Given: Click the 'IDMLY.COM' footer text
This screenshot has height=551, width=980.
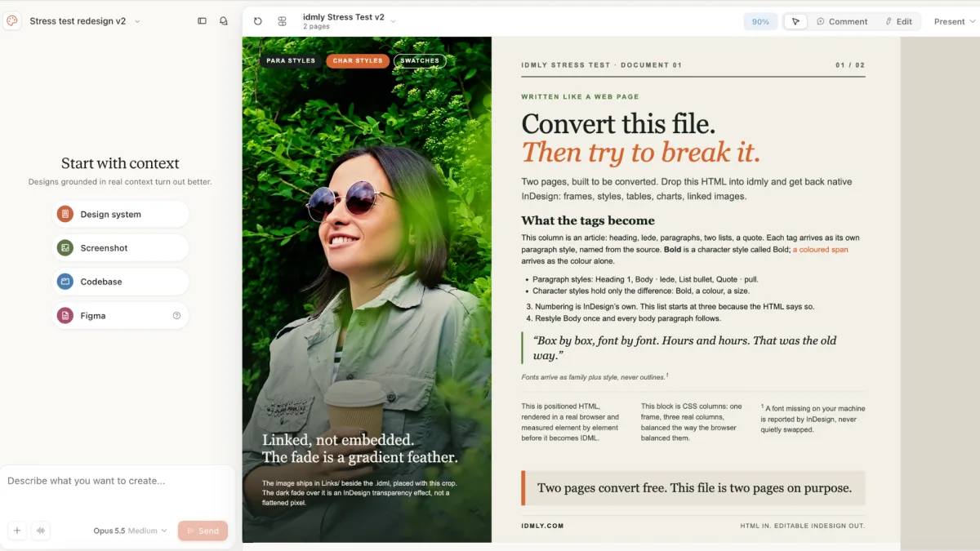Looking at the screenshot, I should coord(542,526).
